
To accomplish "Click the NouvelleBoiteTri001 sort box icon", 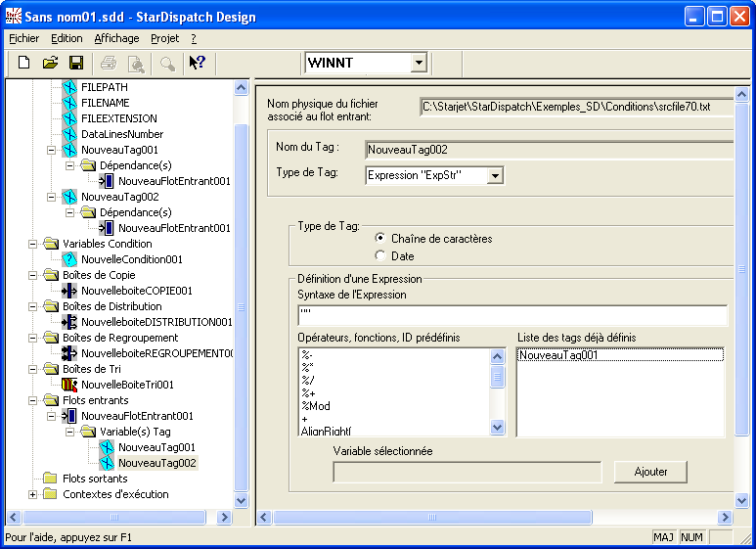I will pos(69,385).
